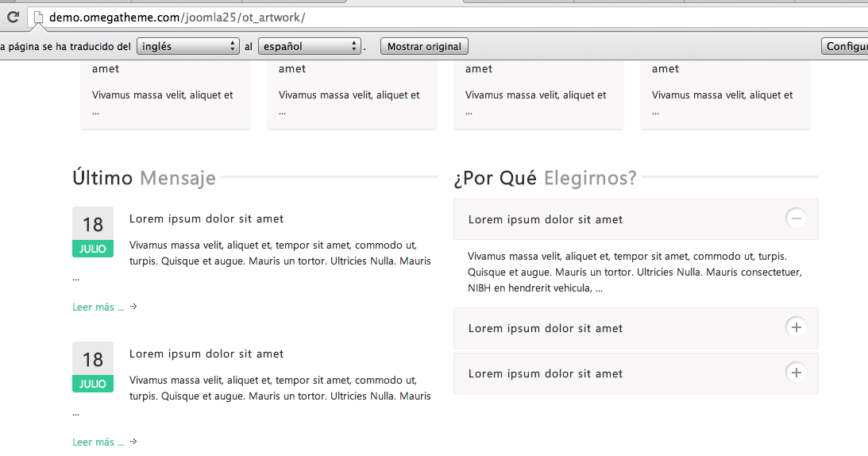The image size is (868, 456).
Task: Click the first post's 18 JULIO date badge
Action: coord(93,232)
